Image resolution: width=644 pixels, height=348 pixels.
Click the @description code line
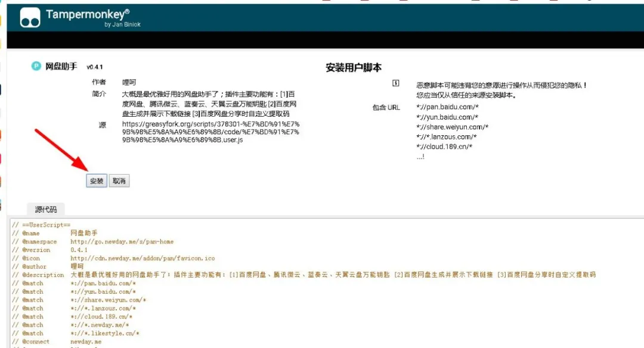(x=304, y=275)
